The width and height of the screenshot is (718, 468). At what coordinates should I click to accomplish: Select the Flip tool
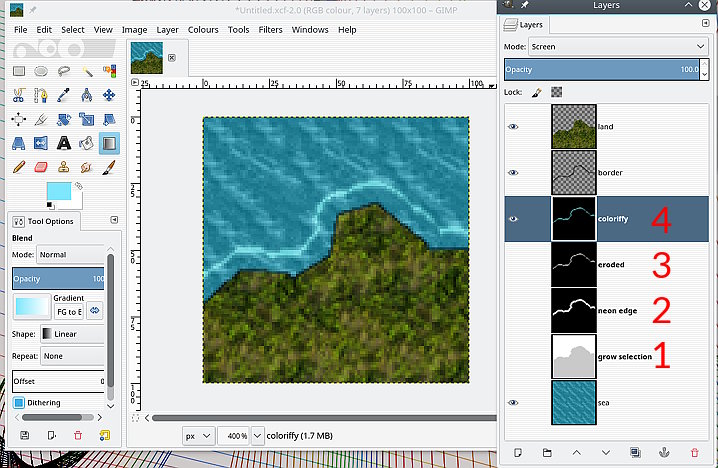pos(41,143)
